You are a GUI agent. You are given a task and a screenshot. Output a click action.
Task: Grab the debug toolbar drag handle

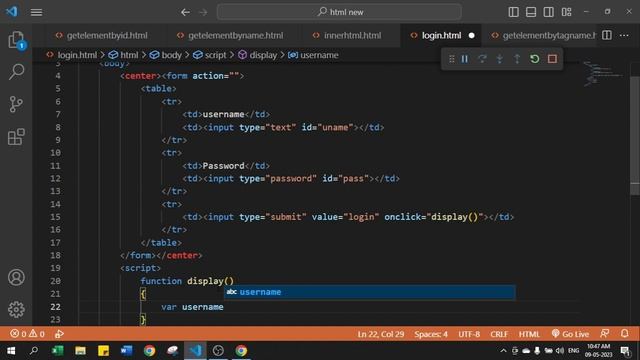pos(451,59)
